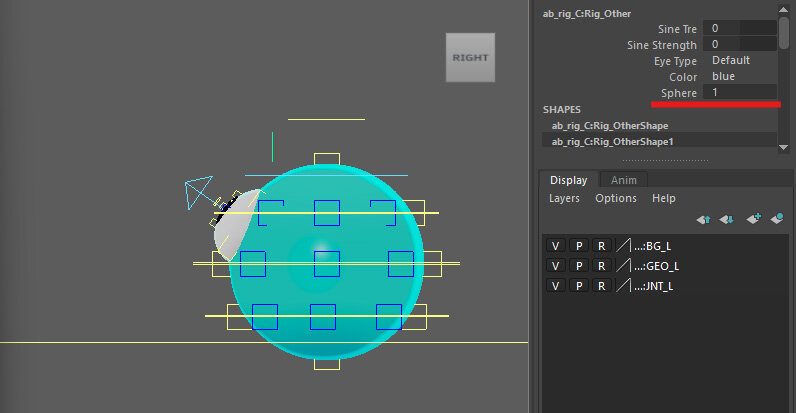Click channel box scroll down arrow
Image resolution: width=796 pixels, height=413 pixels.
785,147
